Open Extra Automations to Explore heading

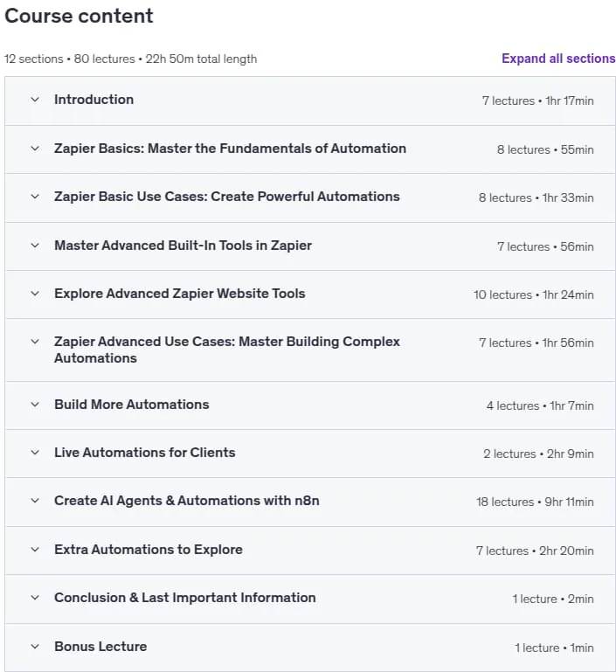click(149, 550)
